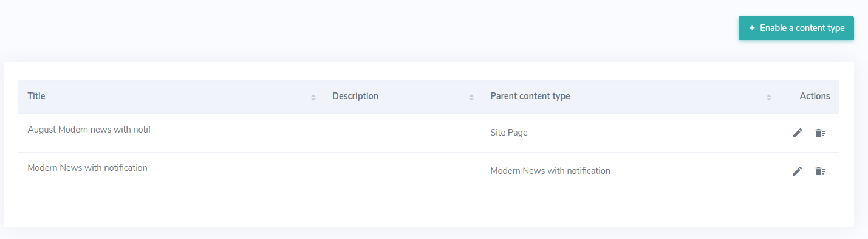Select the Description column header label
This screenshot has height=239, width=868.
[x=355, y=96]
